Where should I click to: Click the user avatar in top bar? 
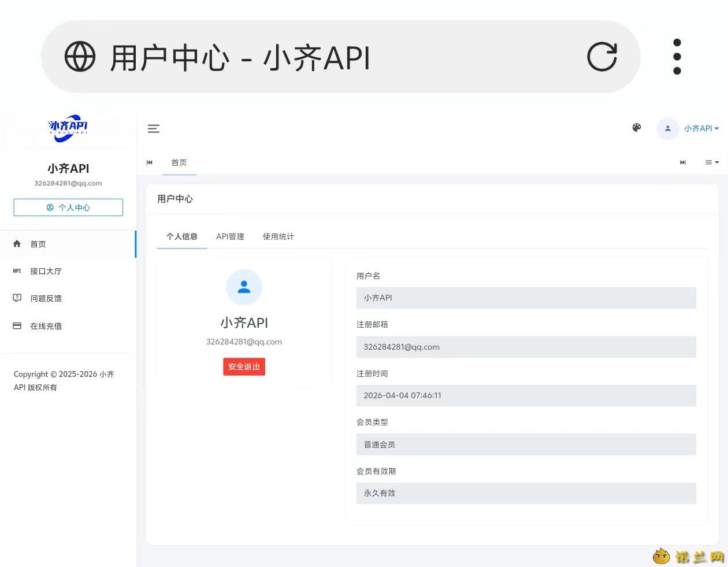668,128
